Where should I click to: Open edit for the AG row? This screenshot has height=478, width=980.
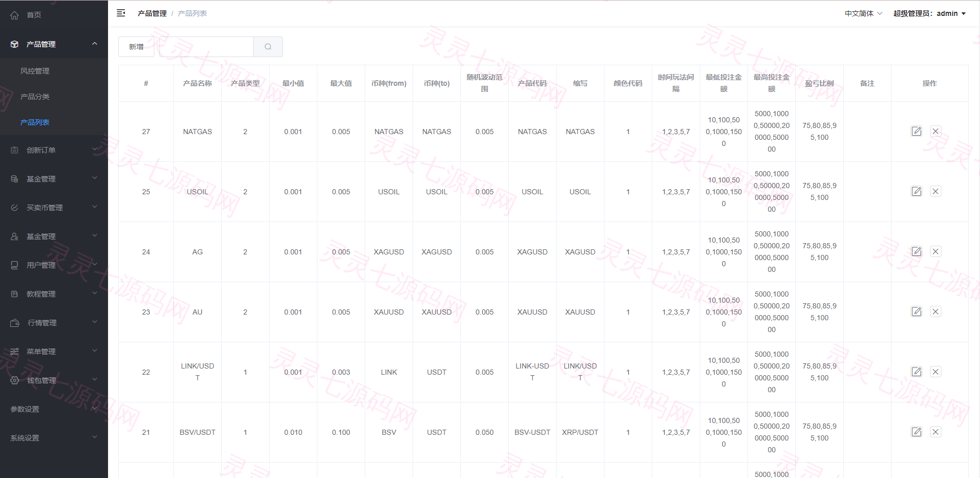click(916, 251)
